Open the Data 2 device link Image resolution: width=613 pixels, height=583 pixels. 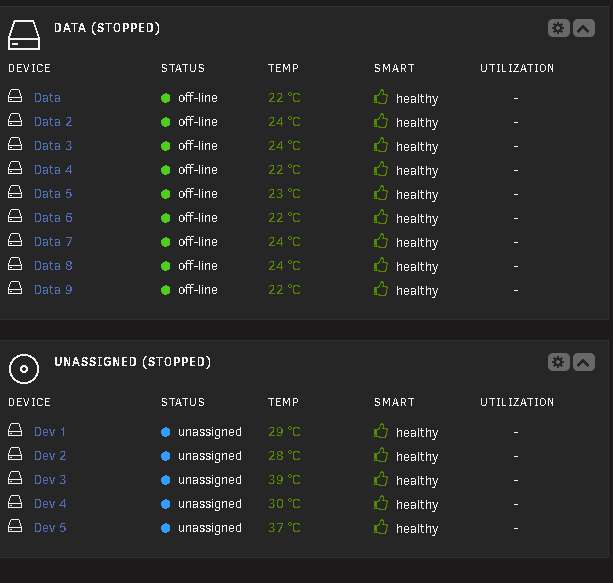53,122
